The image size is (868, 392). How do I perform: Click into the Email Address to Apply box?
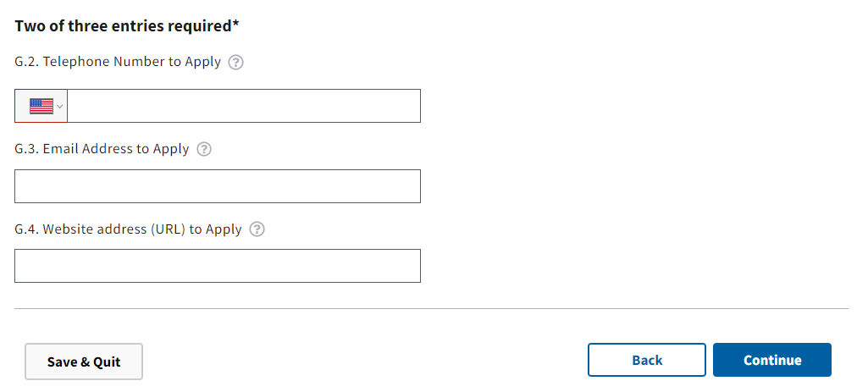click(218, 186)
